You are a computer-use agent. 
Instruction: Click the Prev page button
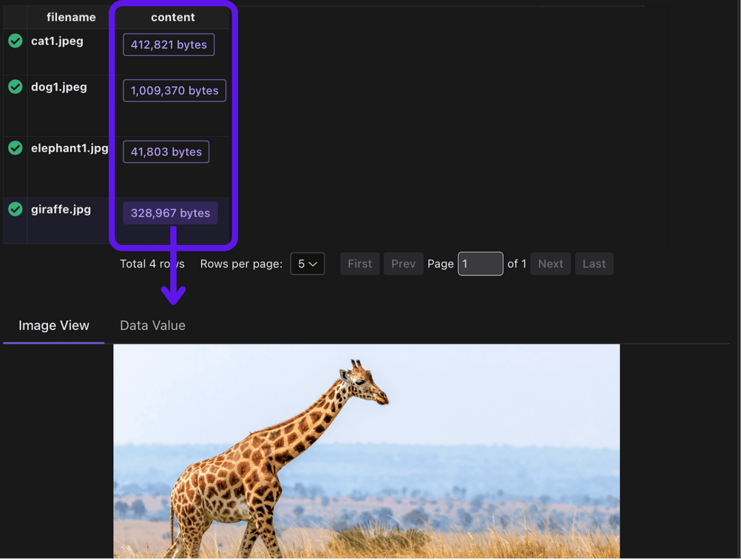403,264
